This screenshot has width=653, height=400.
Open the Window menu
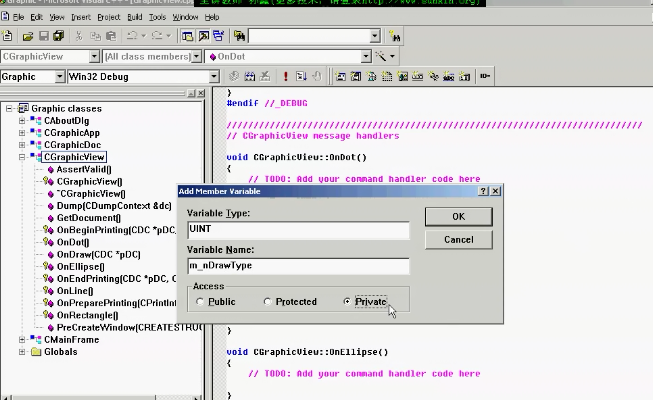tap(185, 17)
